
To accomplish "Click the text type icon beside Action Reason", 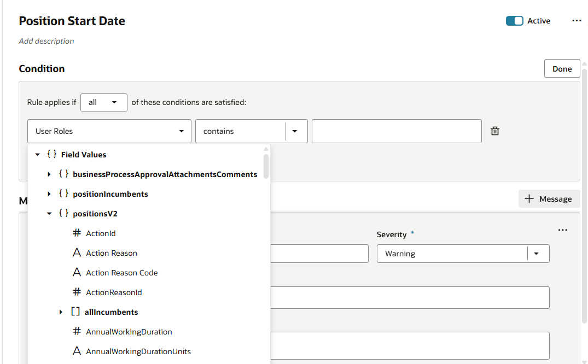I will 77,253.
